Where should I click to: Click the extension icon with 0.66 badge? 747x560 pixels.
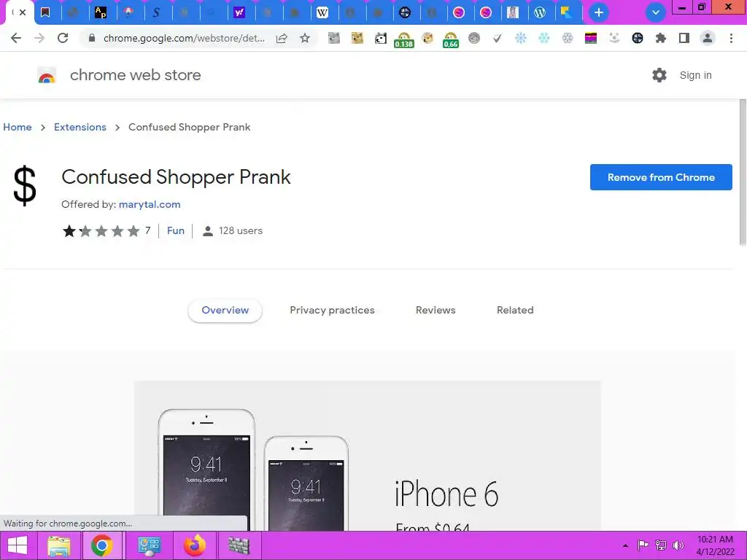[451, 39]
